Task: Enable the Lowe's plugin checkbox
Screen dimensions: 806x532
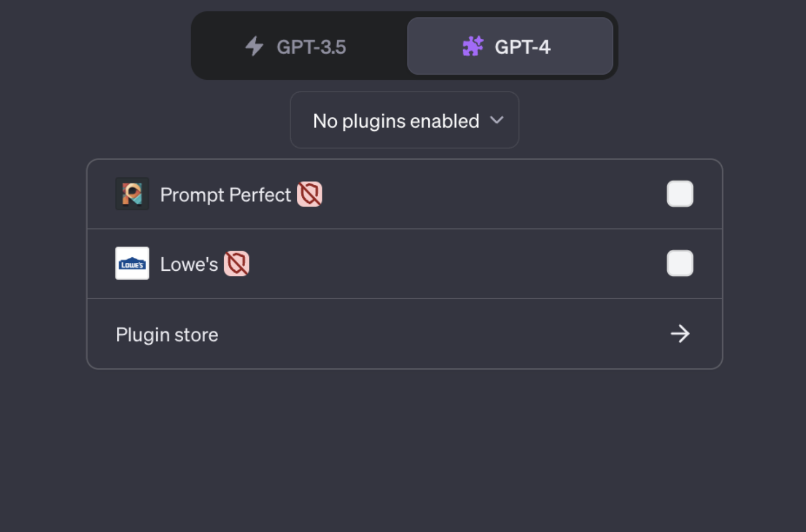Action: 680,263
